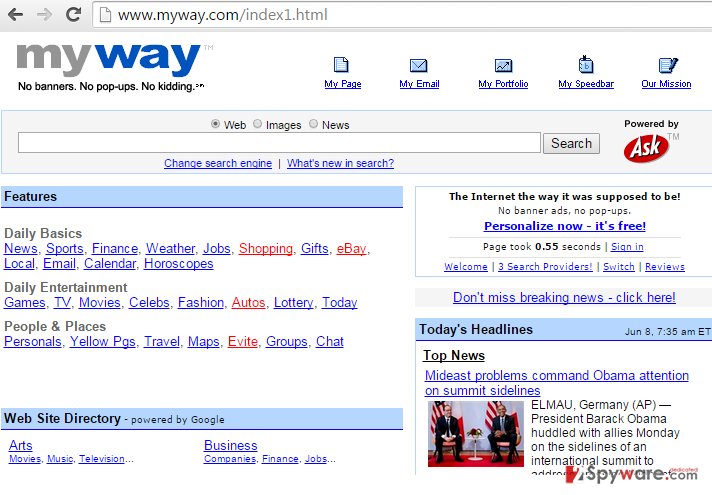Open the Lottery link
Image resolution: width=712 pixels, height=495 pixels.
[x=293, y=303]
